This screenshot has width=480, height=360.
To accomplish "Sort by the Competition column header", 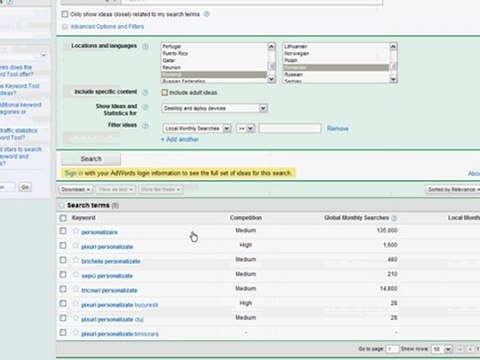I will click(x=246, y=218).
